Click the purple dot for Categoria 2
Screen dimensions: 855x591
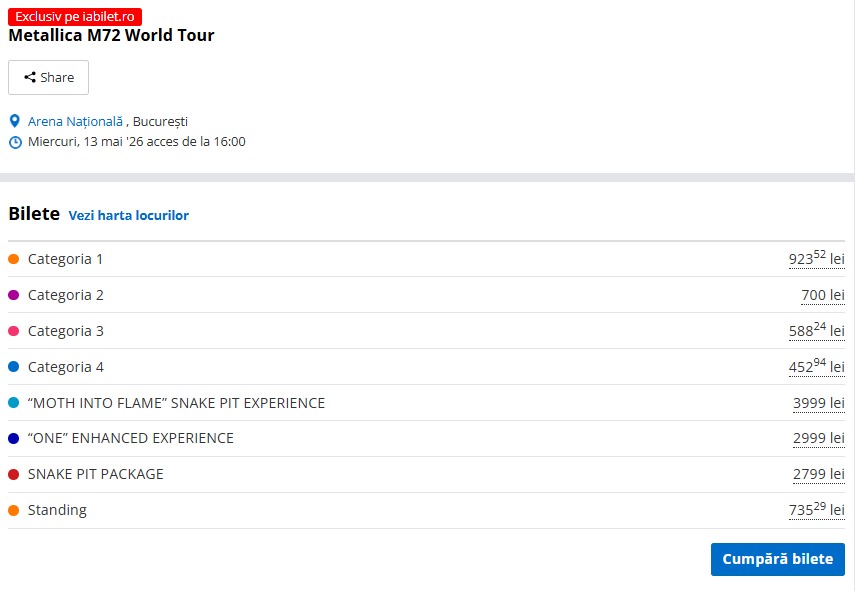(14, 295)
